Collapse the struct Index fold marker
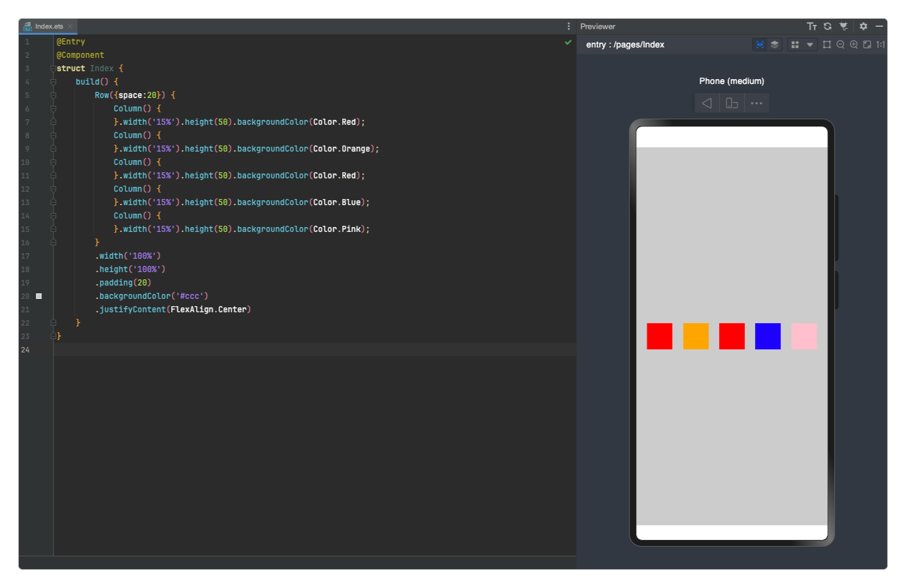Image resolution: width=906 pixels, height=588 pixels. click(53, 68)
